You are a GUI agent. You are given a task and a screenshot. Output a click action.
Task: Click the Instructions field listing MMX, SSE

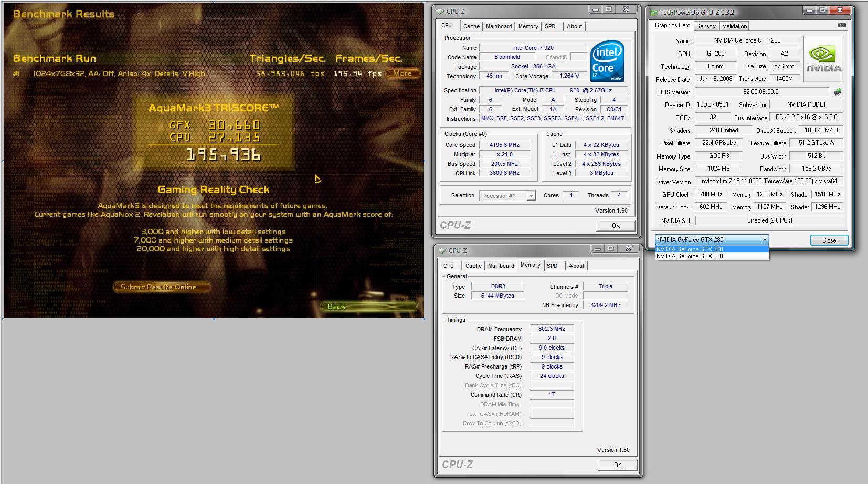click(x=553, y=119)
